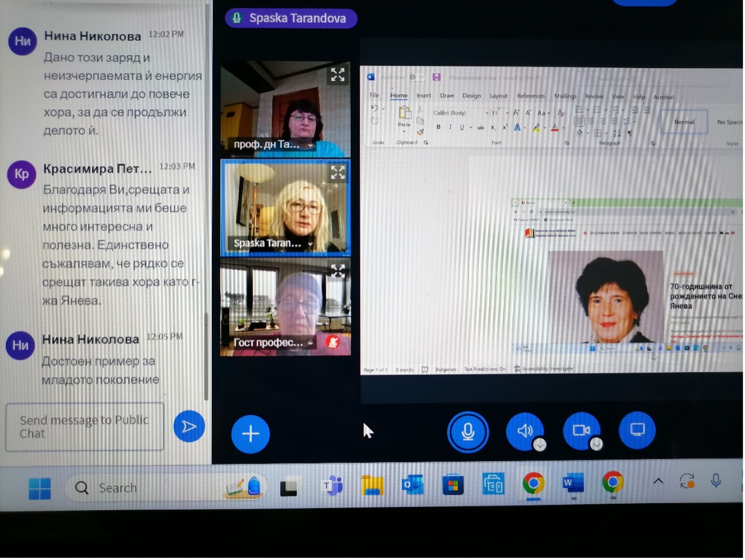
Task: Toggle the webcam sharing button
Action: pyautogui.click(x=582, y=430)
